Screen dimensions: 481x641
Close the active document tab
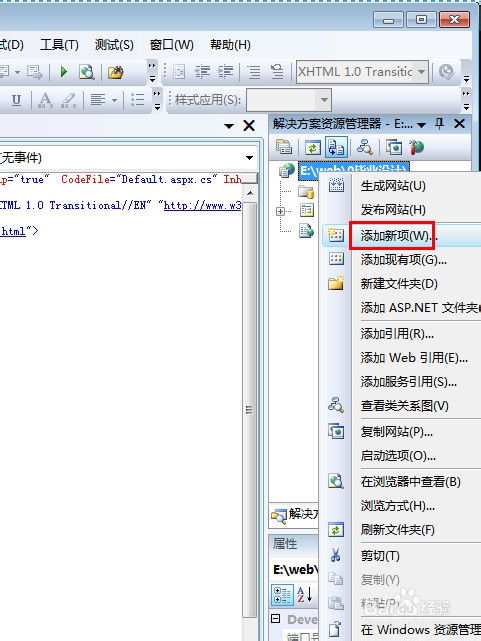(x=249, y=126)
